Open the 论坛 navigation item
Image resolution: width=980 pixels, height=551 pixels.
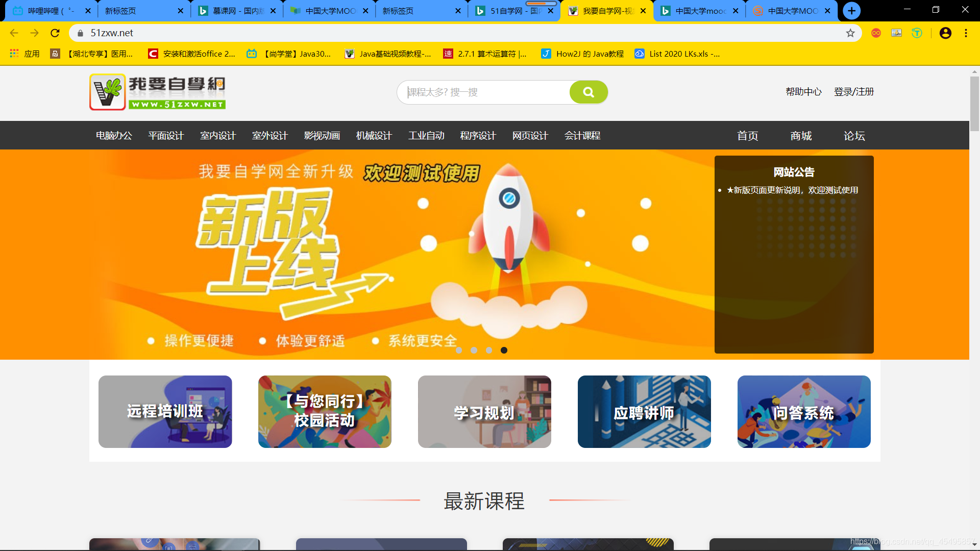tap(854, 136)
